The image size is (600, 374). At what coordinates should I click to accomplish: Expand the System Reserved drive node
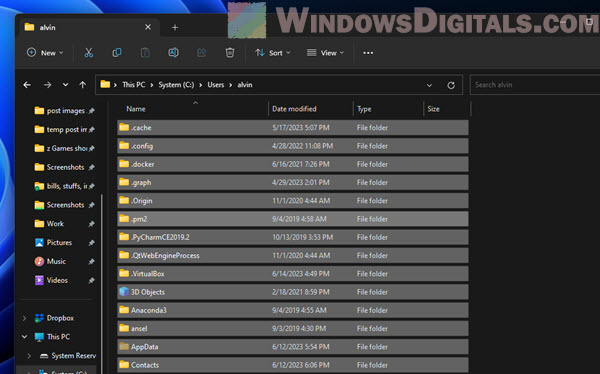(29, 356)
